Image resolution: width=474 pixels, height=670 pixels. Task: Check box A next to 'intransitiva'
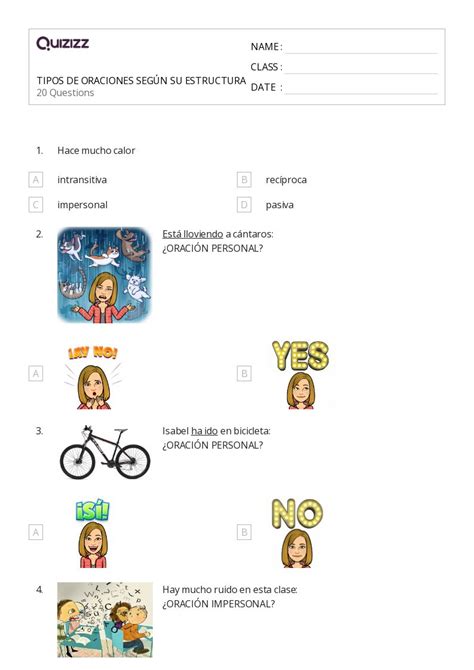(x=36, y=180)
